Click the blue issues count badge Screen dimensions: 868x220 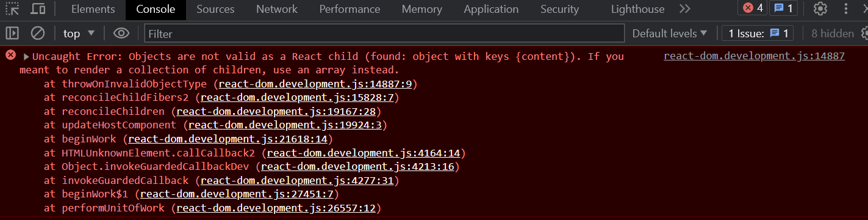[x=785, y=8]
